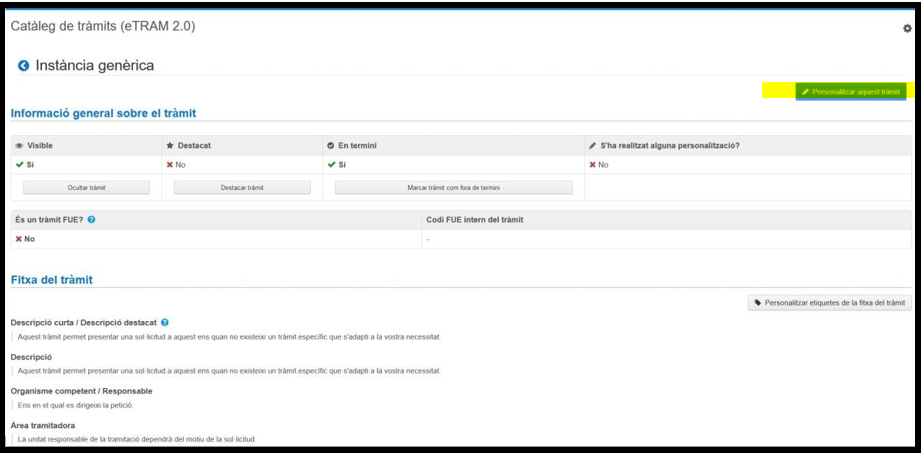Hide the procedure with Ocultar tràmit
The width and height of the screenshot is (921, 453).
coord(86,187)
